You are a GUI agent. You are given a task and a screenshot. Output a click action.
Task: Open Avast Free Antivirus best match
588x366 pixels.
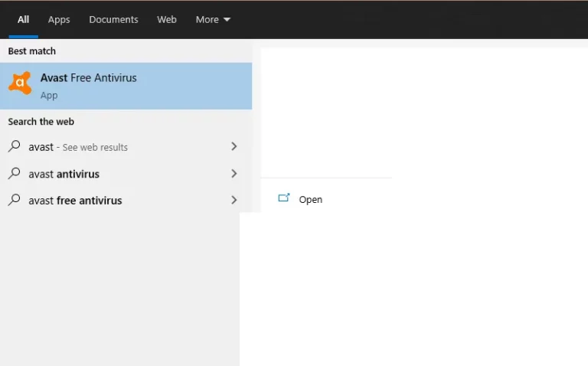pos(126,86)
